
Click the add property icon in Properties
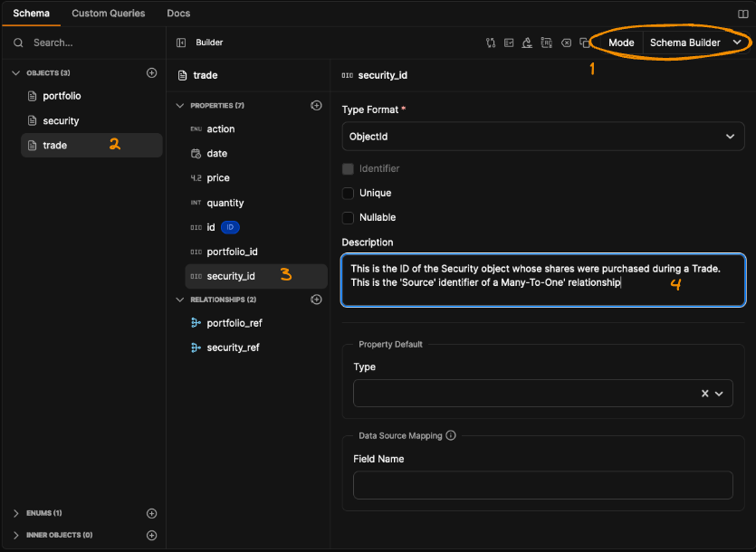316,106
